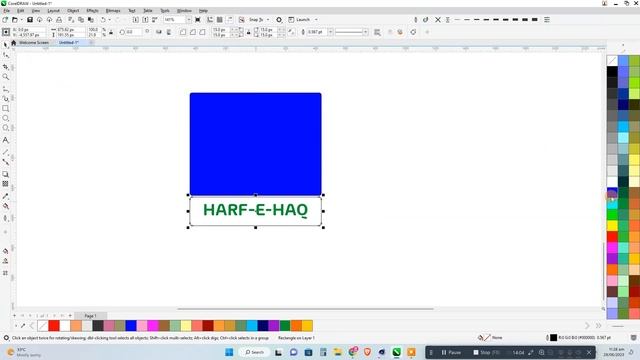Viewport: 640px width, 360px height.
Task: Expand the Snap To dropdown
Action: pyautogui.click(x=268, y=20)
